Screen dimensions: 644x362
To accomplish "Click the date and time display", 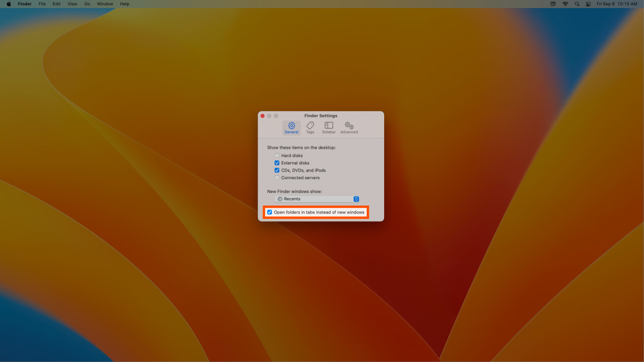I will (x=617, y=4).
